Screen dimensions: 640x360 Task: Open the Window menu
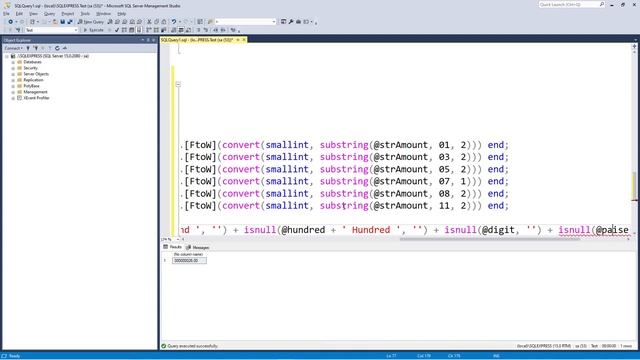[103, 13]
